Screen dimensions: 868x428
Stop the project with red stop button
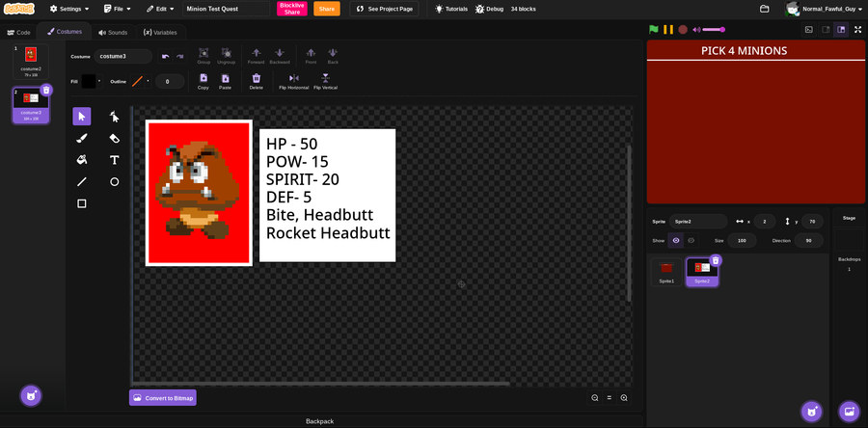[x=683, y=29]
